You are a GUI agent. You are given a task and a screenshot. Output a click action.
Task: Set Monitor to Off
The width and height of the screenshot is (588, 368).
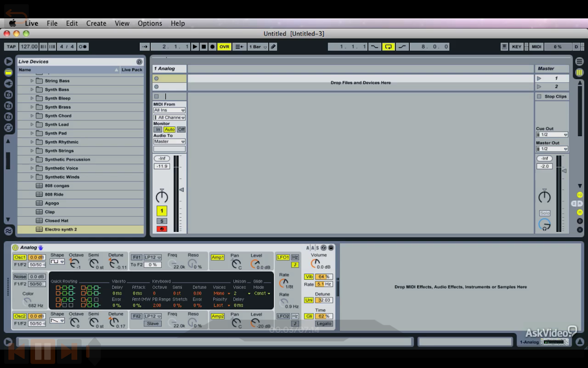[181, 130]
